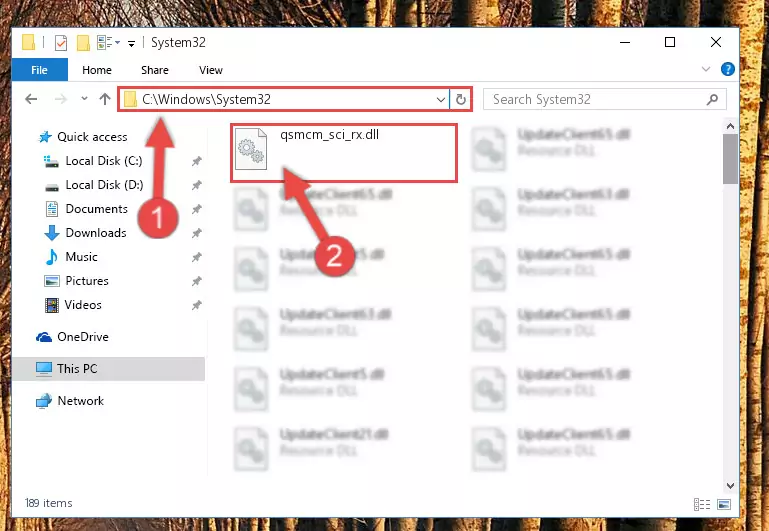This screenshot has width=769, height=531.
Task: Minimize the System32 window
Action: 625,42
